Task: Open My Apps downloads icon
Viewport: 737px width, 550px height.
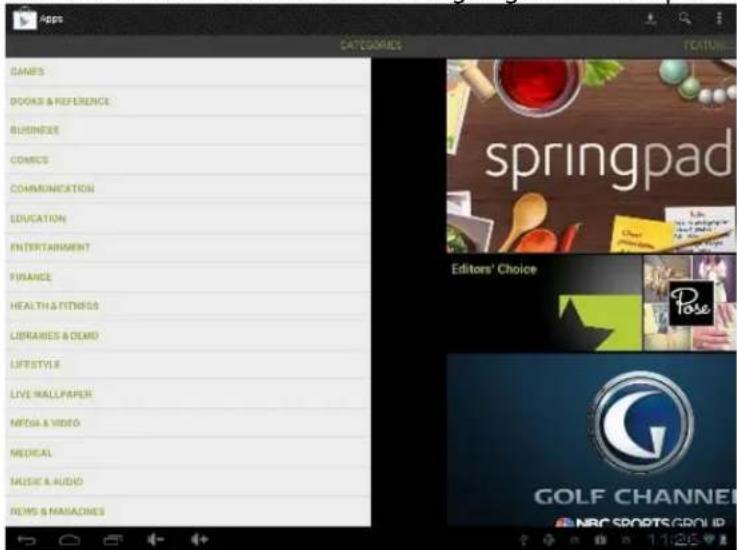Action: 651,19
